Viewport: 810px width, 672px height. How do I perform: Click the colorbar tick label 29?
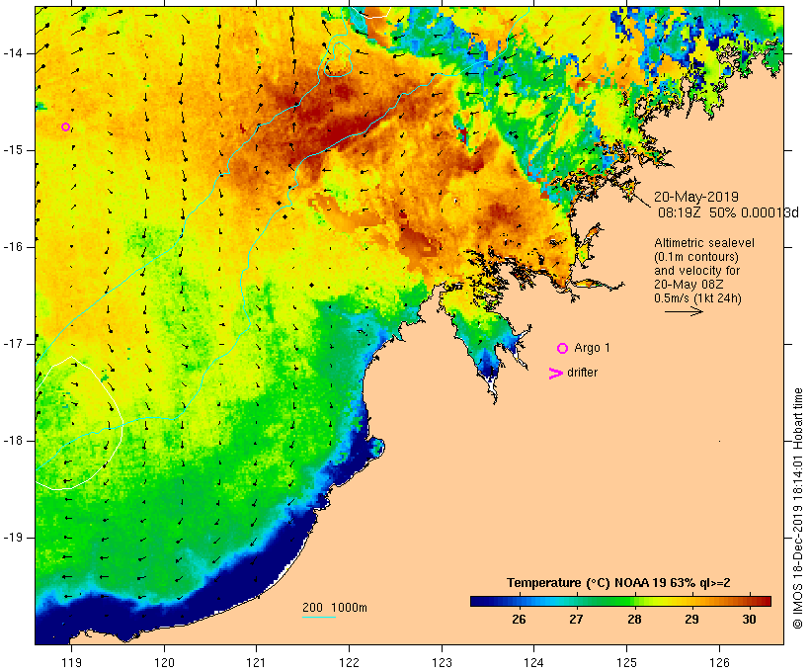691,620
